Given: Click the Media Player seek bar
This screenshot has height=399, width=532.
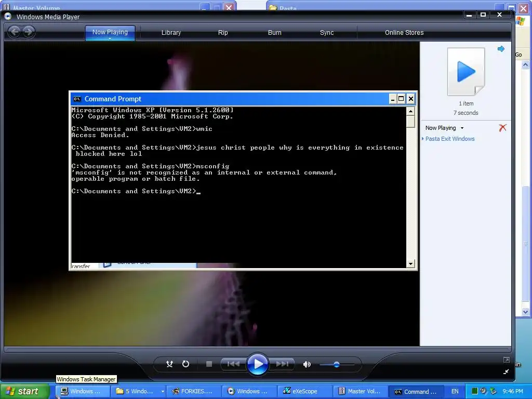Looking at the screenshot, I should coord(258,349).
